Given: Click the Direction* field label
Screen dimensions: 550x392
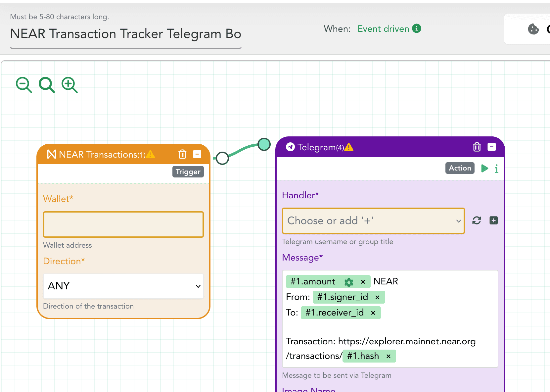Looking at the screenshot, I should 64,261.
